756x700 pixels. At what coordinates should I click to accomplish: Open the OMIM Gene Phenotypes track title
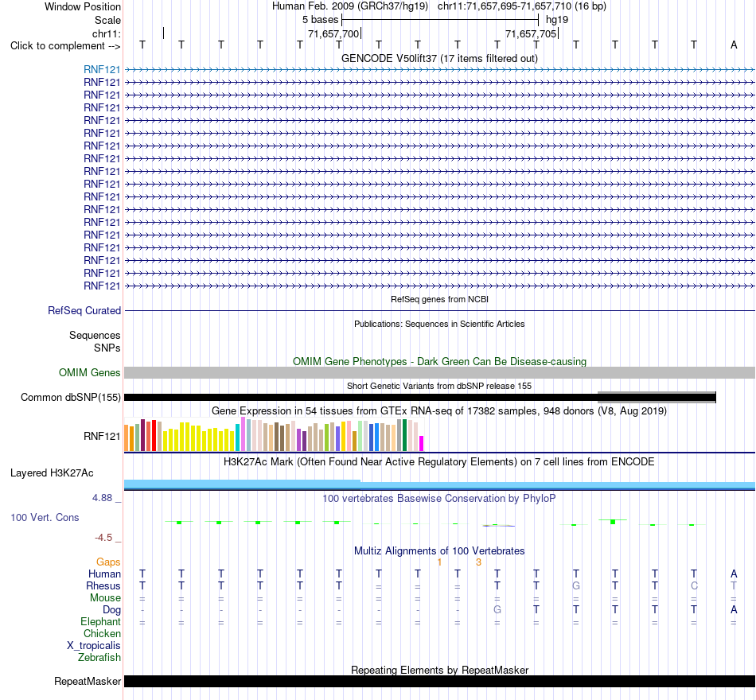439,362
